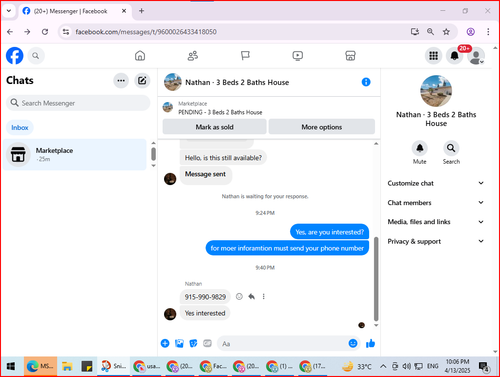The height and width of the screenshot is (377, 500).
Task: Go back in browser
Action: click(x=10, y=32)
